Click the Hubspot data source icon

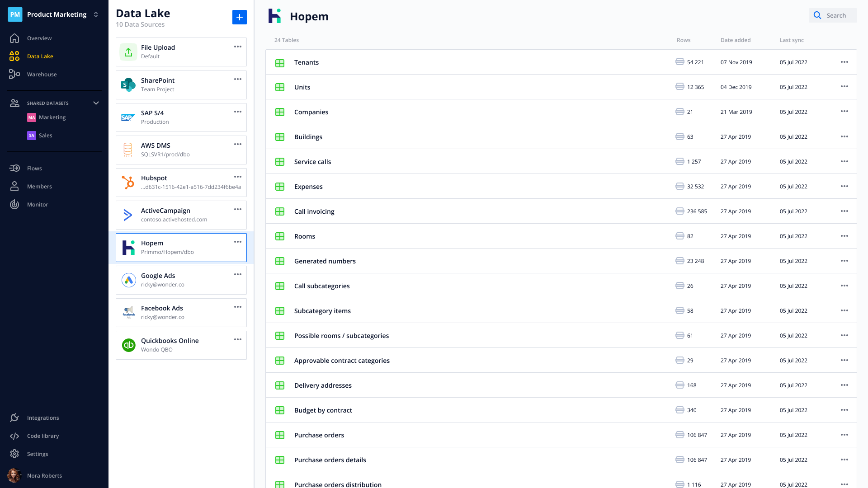tap(128, 182)
